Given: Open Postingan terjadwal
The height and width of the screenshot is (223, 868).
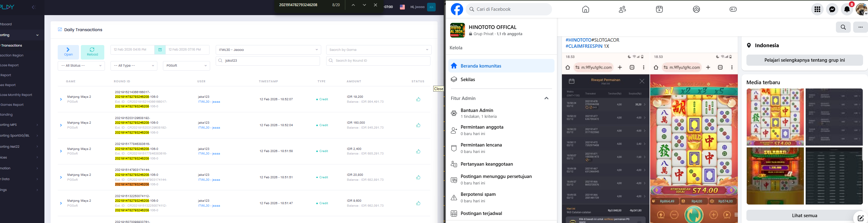Looking at the screenshot, I should click(501, 213).
